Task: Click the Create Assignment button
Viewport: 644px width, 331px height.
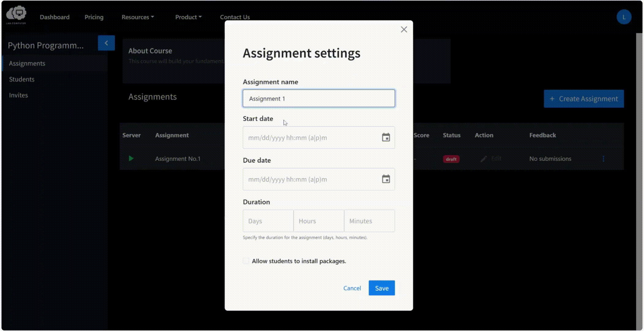Action: click(584, 99)
